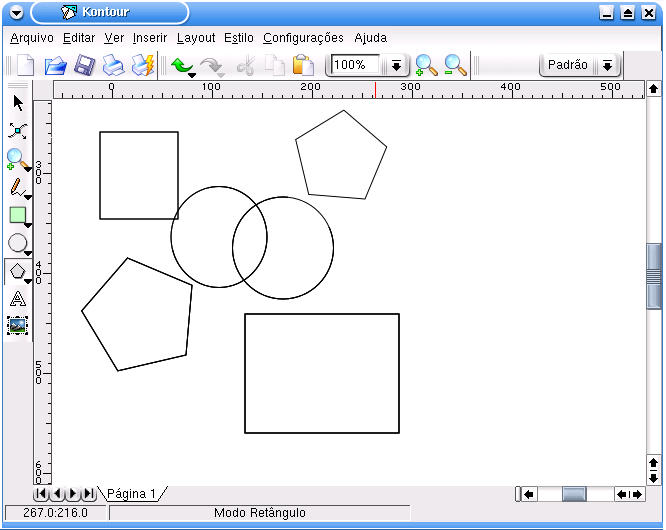Zoom out using the magnifier minus icon

455,65
